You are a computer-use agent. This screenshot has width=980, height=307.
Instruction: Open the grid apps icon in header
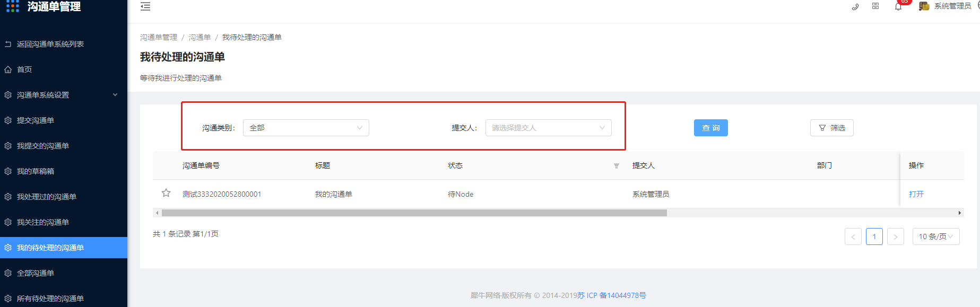click(x=875, y=6)
